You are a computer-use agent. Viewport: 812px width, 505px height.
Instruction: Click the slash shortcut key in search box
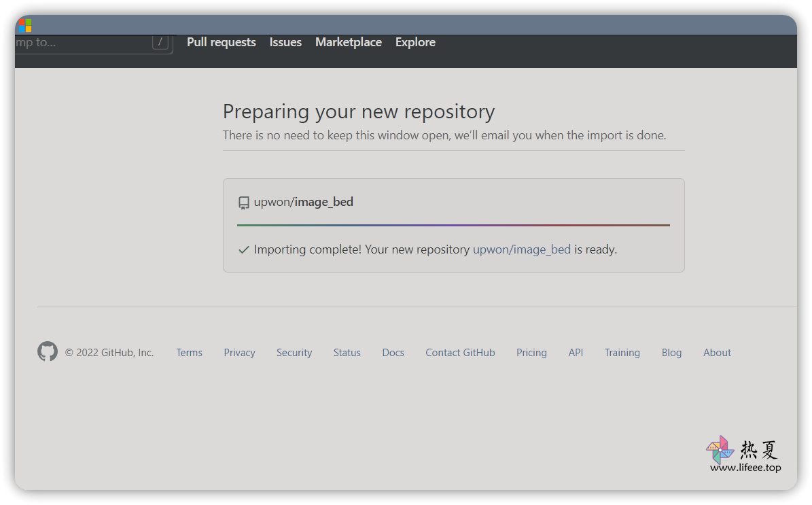(x=160, y=42)
